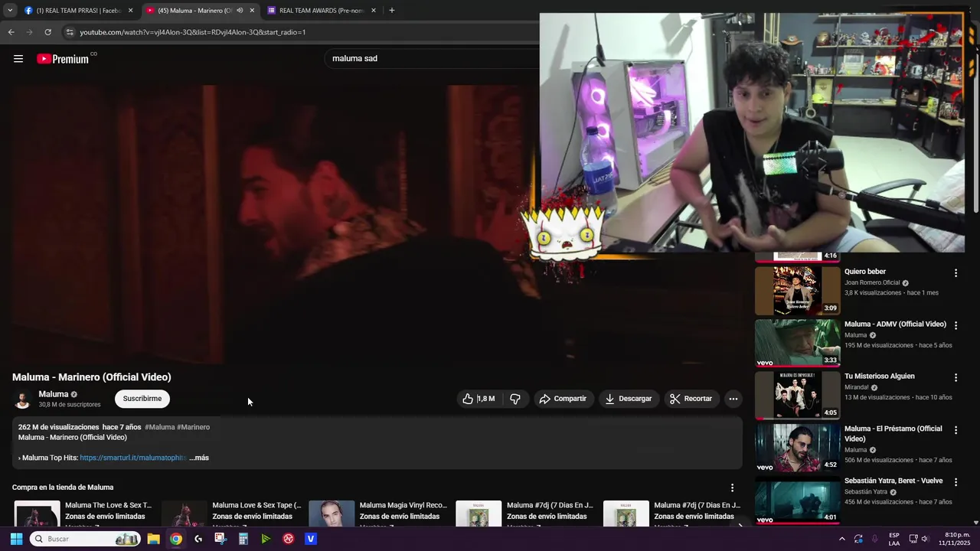Click the #Marinero hashtag

194,427
